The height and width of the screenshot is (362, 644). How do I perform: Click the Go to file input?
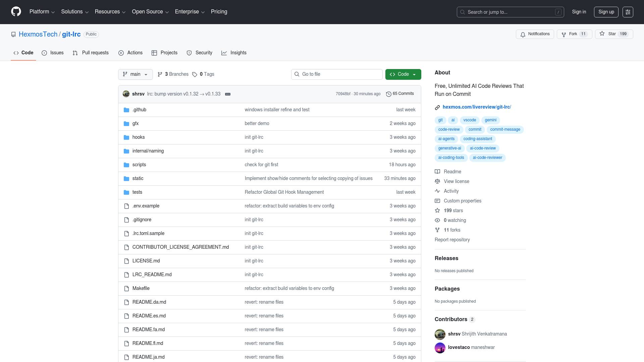[x=337, y=74]
